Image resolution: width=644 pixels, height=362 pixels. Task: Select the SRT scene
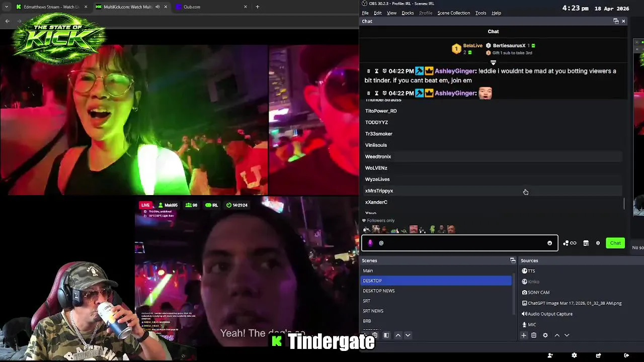point(436,301)
